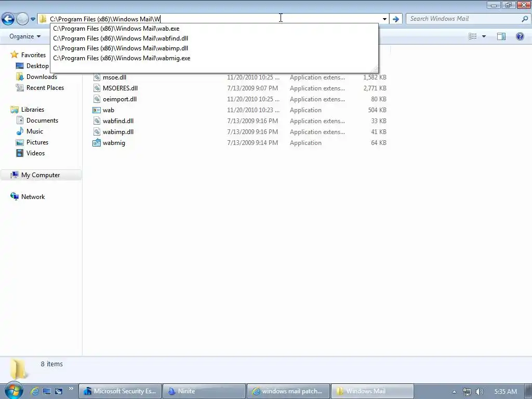Select wabimp.dll in the file list
This screenshot has height=399, width=532.
coord(118,131)
